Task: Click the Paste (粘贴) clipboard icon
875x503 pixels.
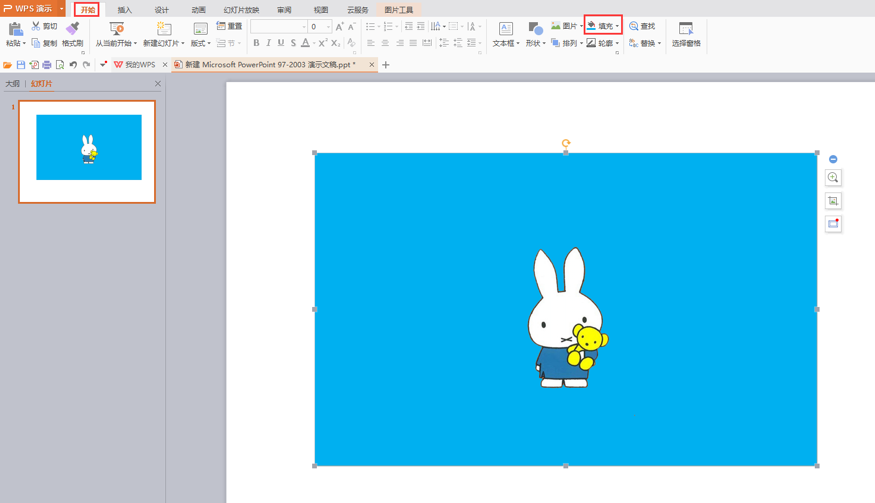Action: pos(15,29)
